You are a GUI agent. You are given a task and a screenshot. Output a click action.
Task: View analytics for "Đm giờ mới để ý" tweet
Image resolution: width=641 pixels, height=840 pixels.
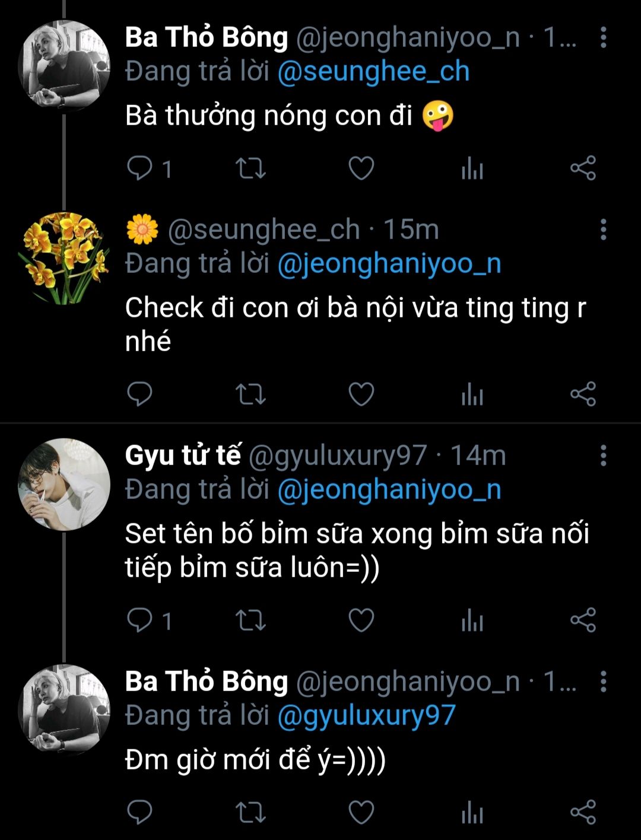click(472, 812)
